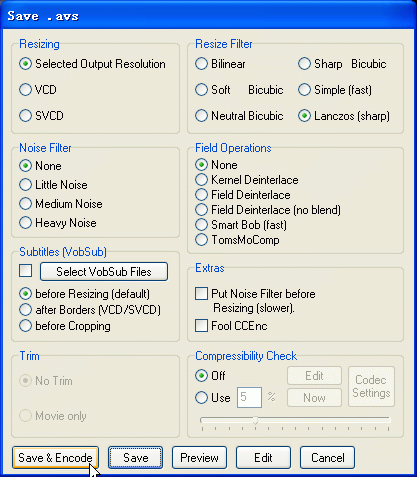
Task: Click the Preview button
Action: 199,458
